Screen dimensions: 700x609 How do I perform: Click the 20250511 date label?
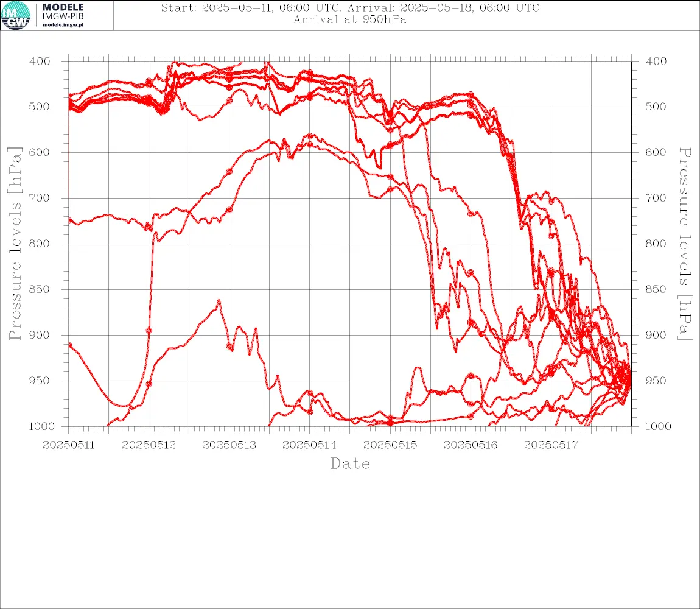tap(68, 445)
